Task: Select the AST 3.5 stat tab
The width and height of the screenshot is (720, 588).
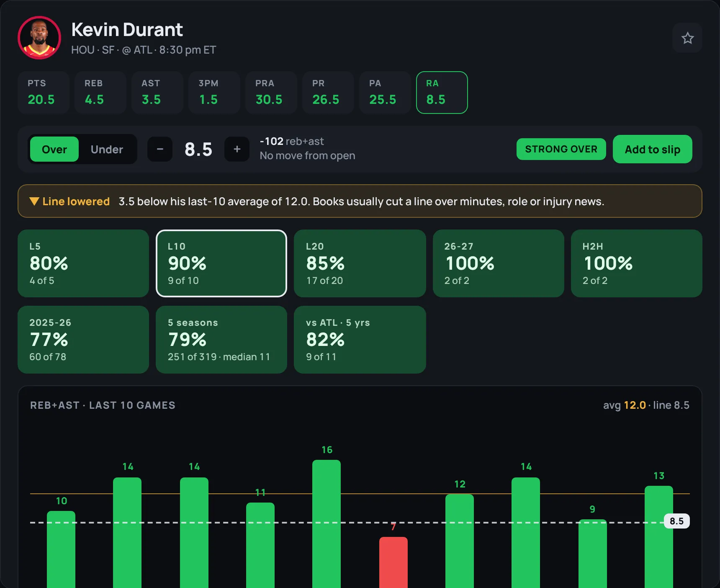Action: coord(157,93)
